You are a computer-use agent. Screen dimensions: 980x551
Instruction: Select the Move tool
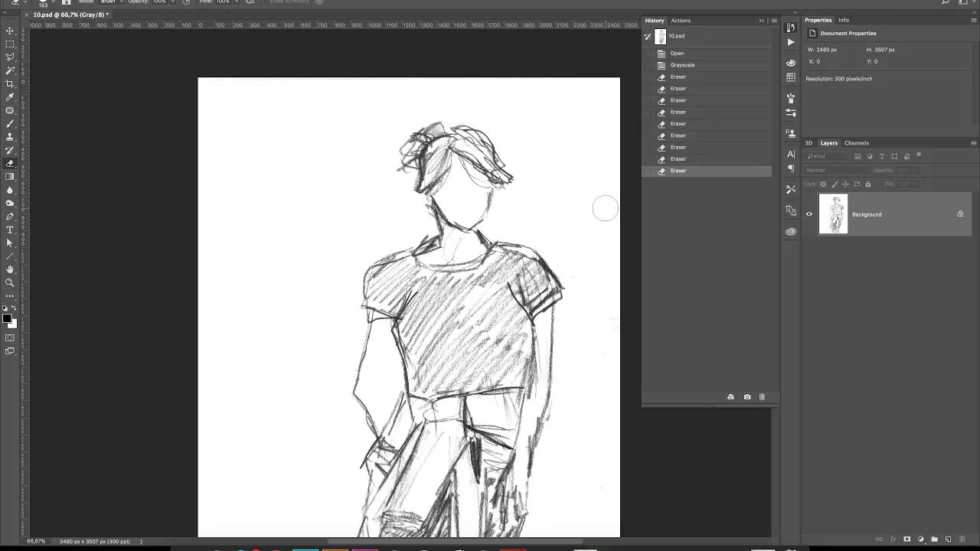10,31
